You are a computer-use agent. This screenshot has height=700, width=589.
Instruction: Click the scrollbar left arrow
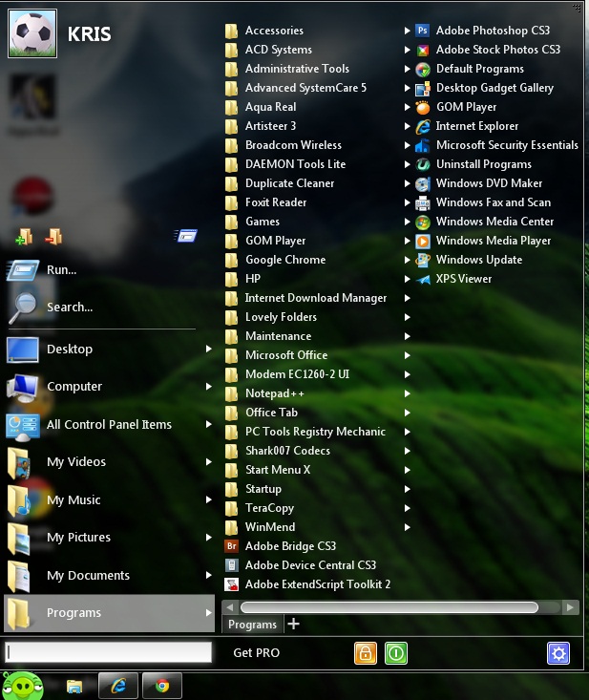(x=229, y=607)
